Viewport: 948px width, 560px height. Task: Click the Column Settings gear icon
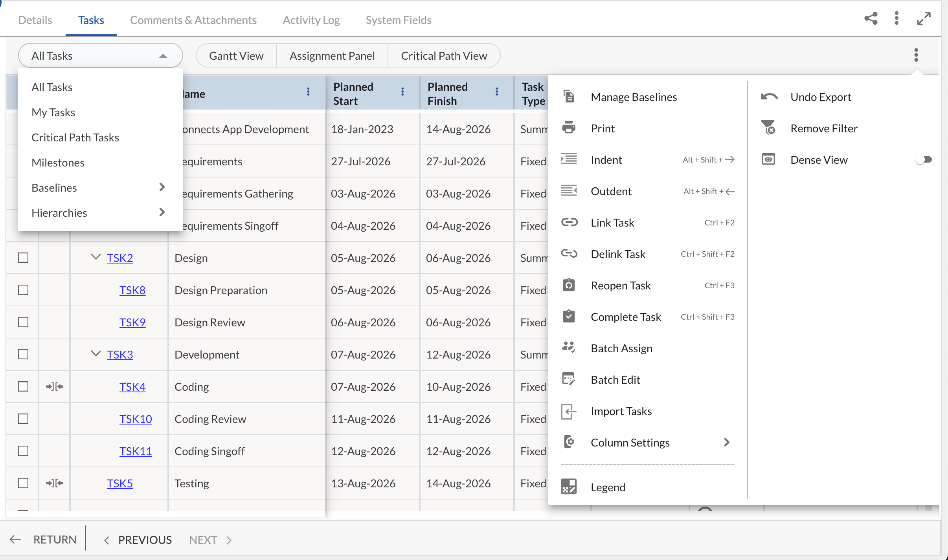[569, 442]
